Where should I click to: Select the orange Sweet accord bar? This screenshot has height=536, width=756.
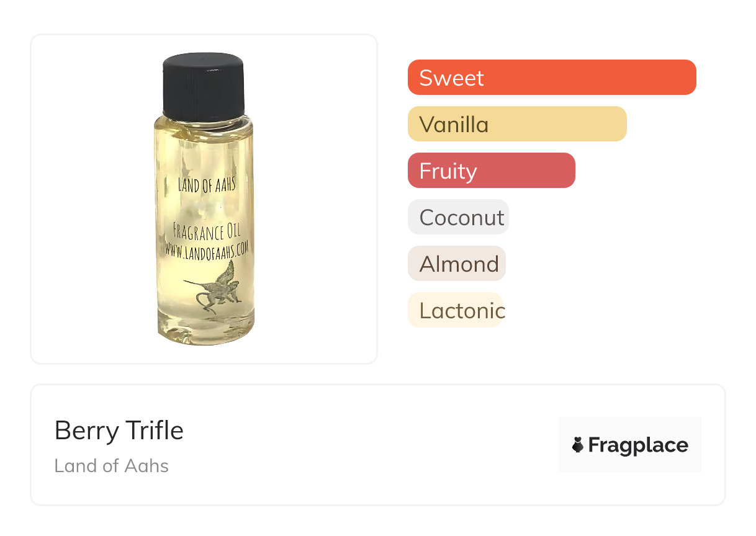pos(551,78)
